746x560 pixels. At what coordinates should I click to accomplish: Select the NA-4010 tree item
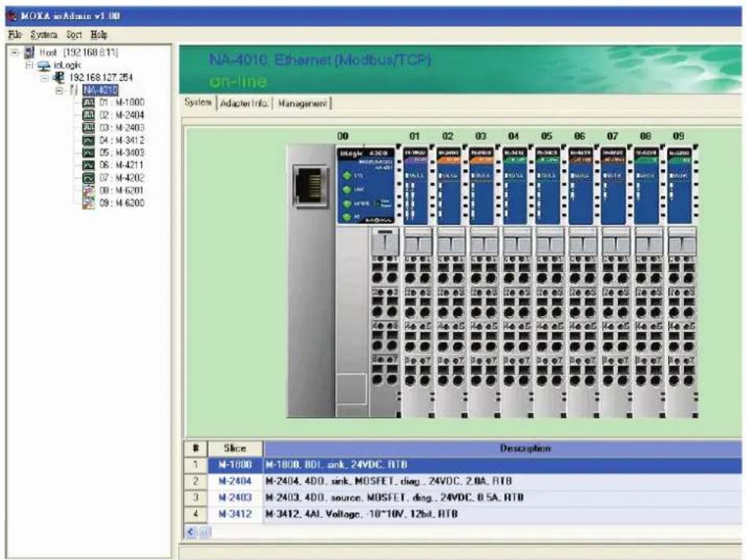[101, 90]
